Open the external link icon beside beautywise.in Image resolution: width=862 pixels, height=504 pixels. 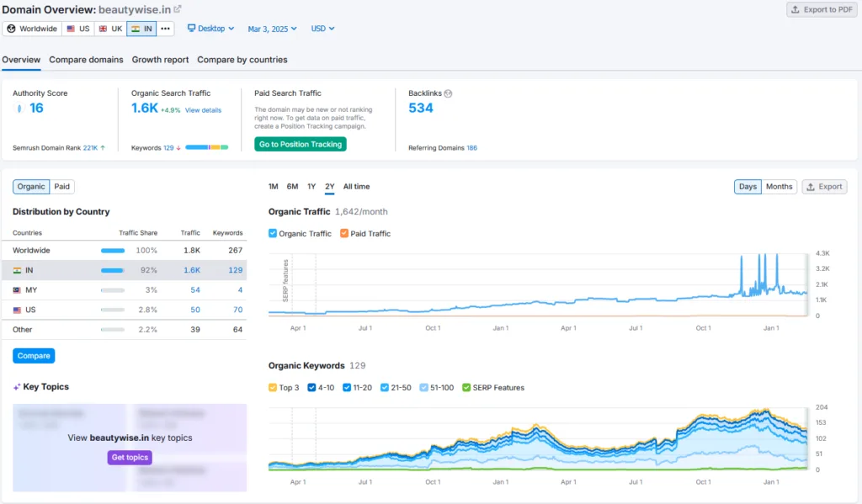(178, 9)
